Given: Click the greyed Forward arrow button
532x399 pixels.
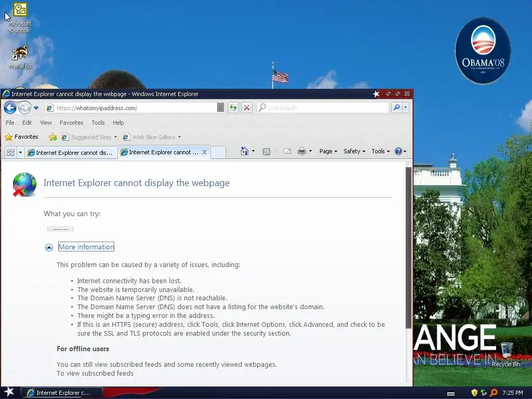Looking at the screenshot, I should coord(24,108).
